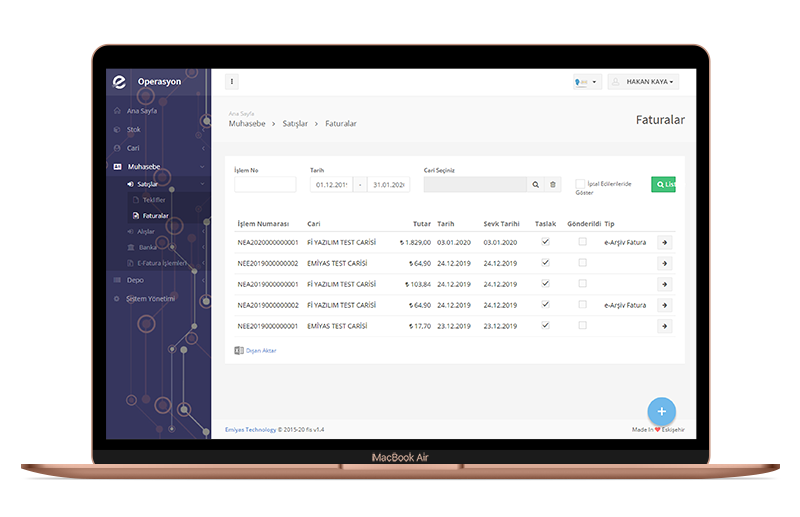Click the end date field 31.01.2020

389,185
